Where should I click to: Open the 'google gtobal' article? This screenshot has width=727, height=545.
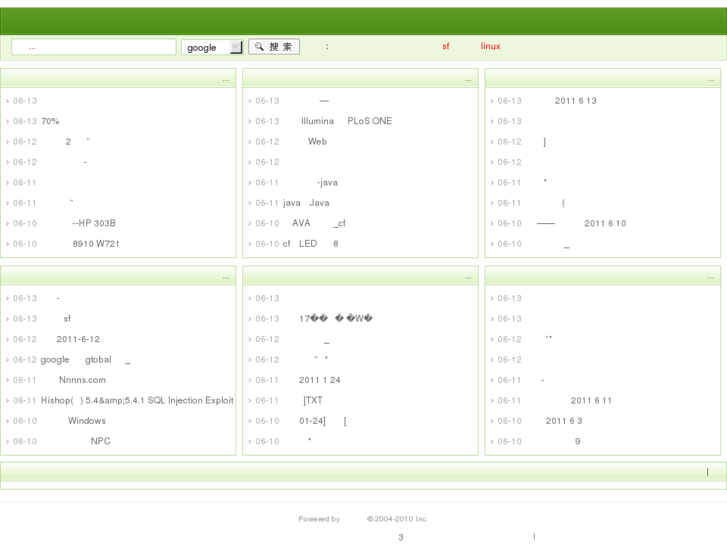tap(85, 360)
